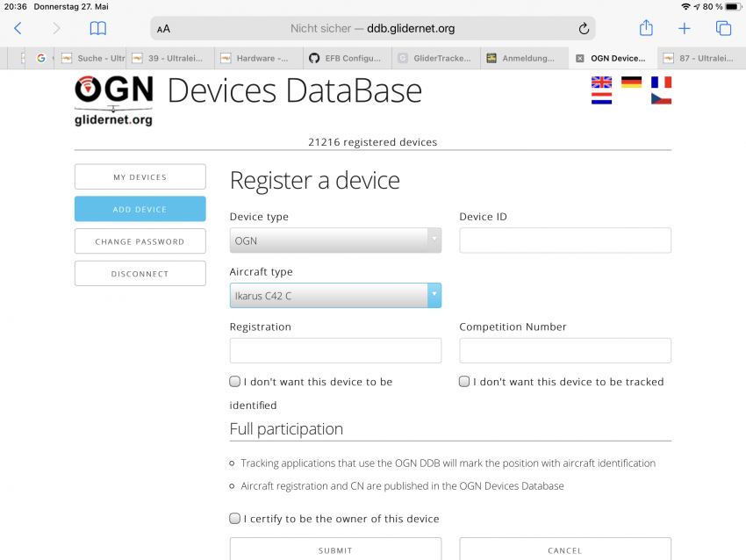Click the 'Devices DataBase' title
746x560 pixels.
coord(295,90)
